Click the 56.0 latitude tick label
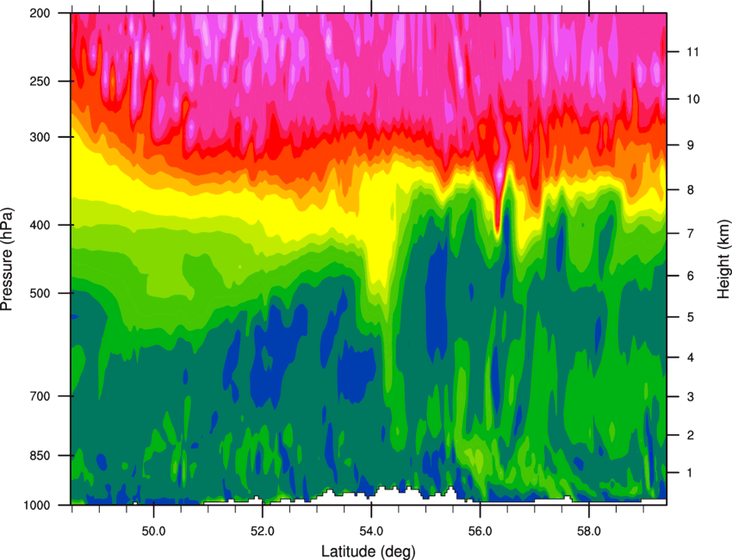The width and height of the screenshot is (732, 560). pos(480,532)
